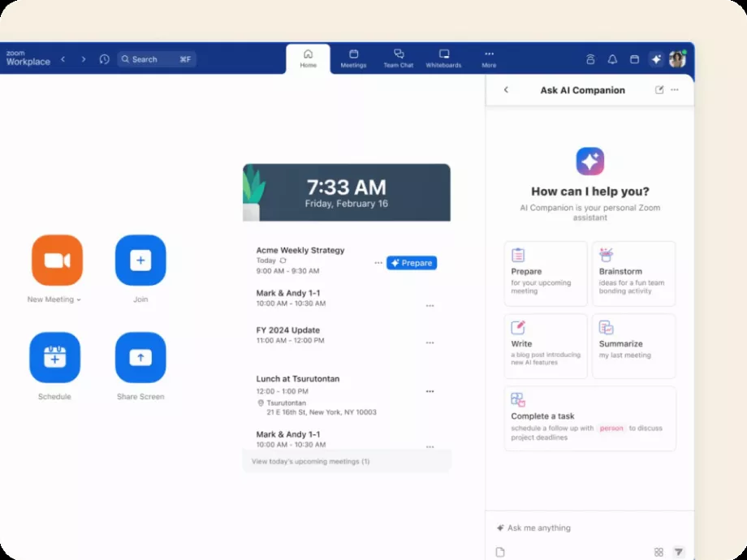The image size is (747, 560).
Task: Click the Zoom Rooms pairing icon in header
Action: (x=590, y=59)
